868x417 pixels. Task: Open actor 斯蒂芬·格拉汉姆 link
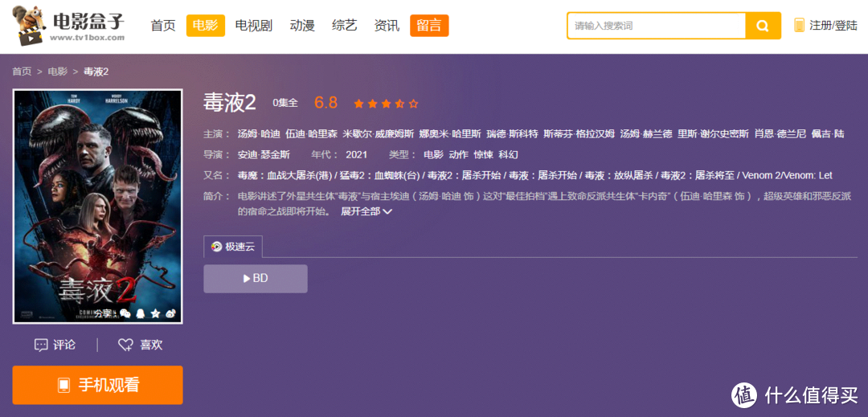579,134
